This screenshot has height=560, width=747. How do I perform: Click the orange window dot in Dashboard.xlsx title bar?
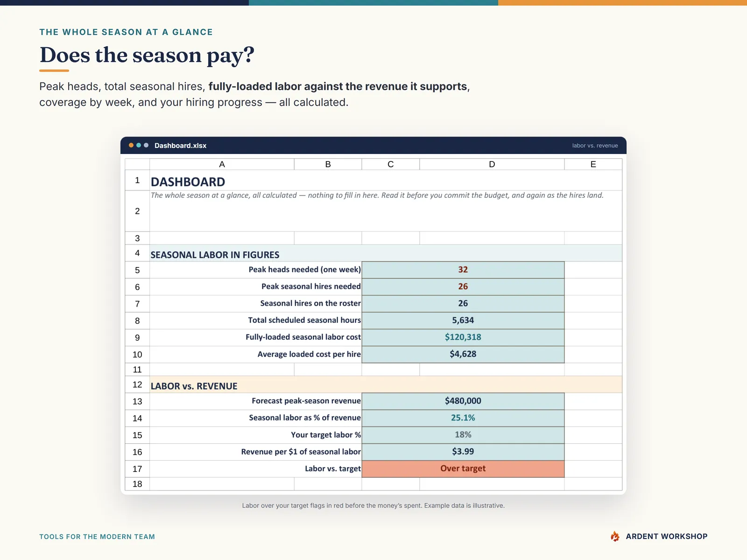[x=131, y=145]
